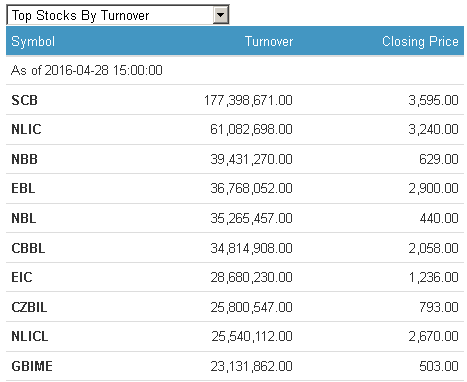This screenshot has height=382, width=467.
Task: Select EBL closing price 2,900.00
Action: (434, 188)
